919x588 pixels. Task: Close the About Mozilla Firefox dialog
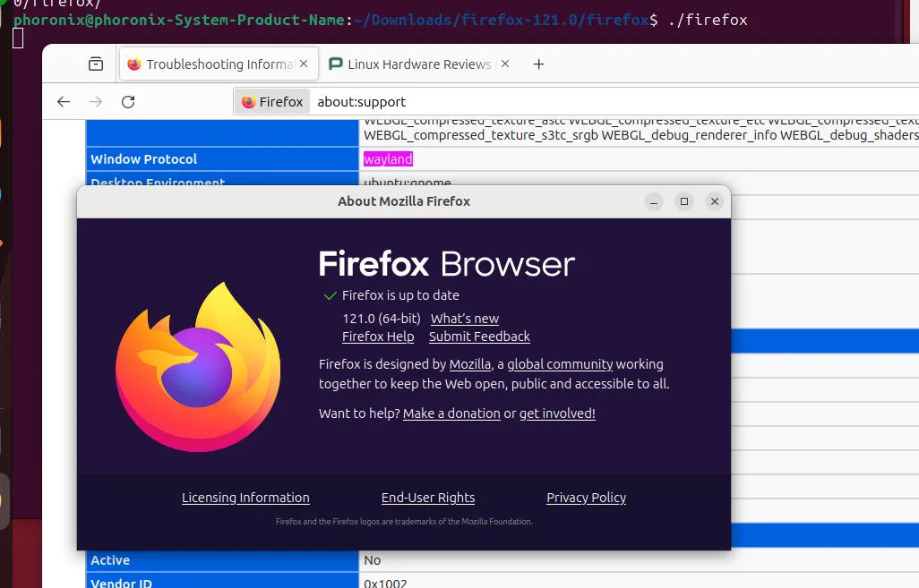715,201
